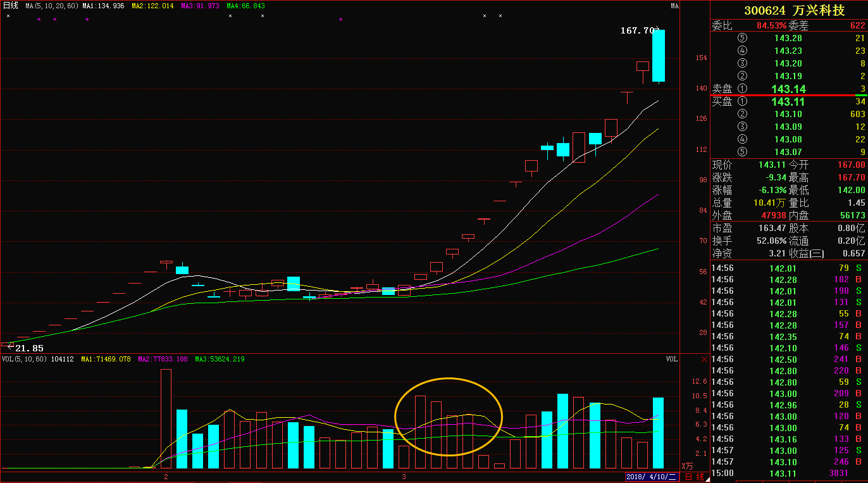
Task: Select the tick row 142.96 with 28 S
Action: tap(789, 405)
